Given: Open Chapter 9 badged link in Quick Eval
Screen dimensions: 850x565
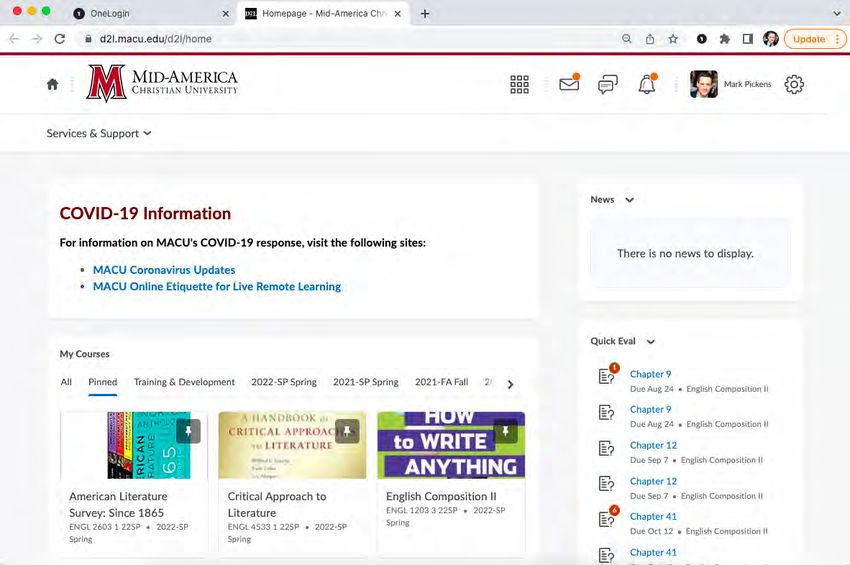Looking at the screenshot, I should 651,374.
